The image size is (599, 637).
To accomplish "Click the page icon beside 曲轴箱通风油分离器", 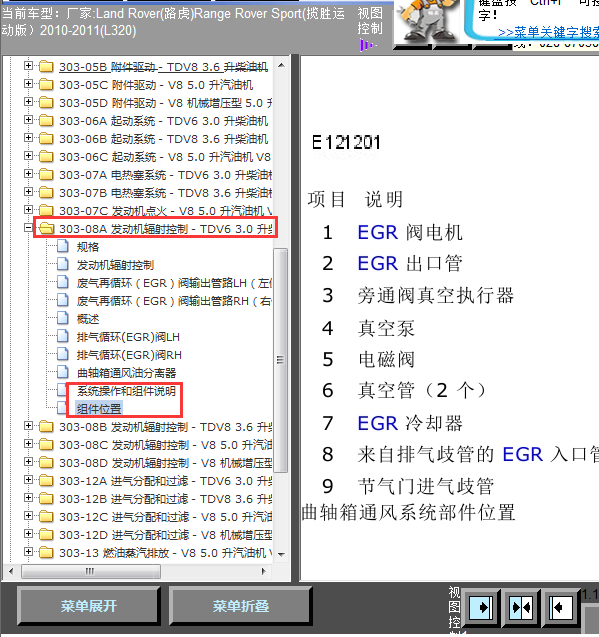I will (63, 372).
